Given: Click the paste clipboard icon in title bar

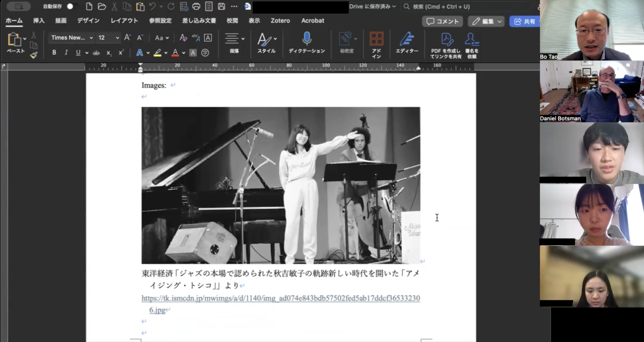Looking at the screenshot, I should tap(140, 6).
